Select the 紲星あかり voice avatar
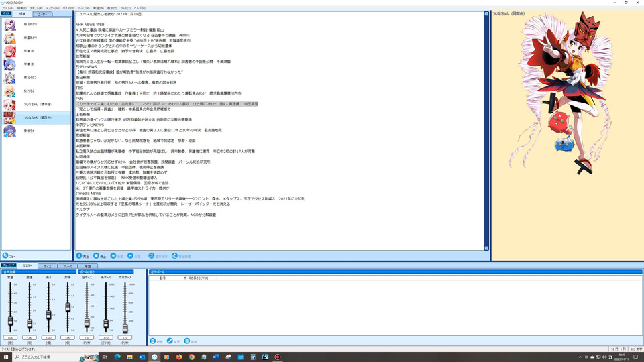644x362 pixels. pos(10,38)
